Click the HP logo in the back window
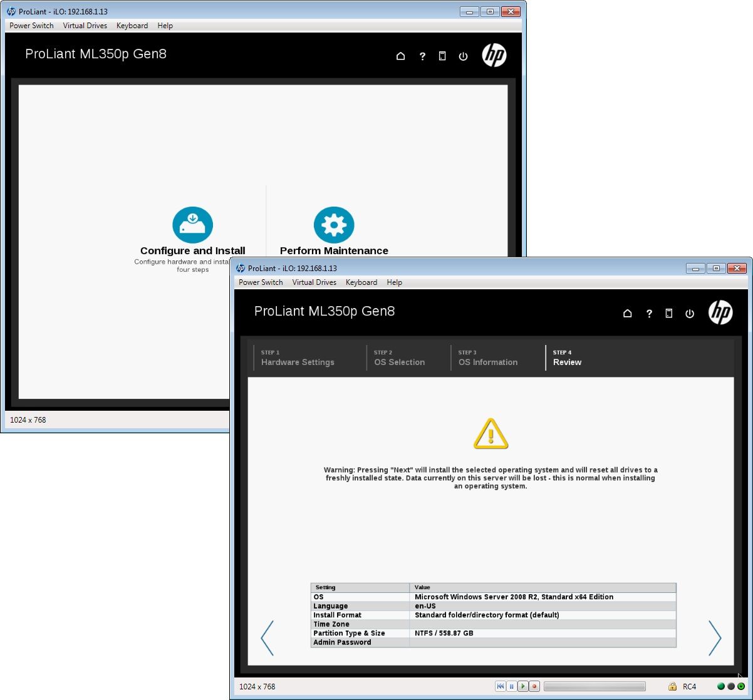 pos(494,55)
